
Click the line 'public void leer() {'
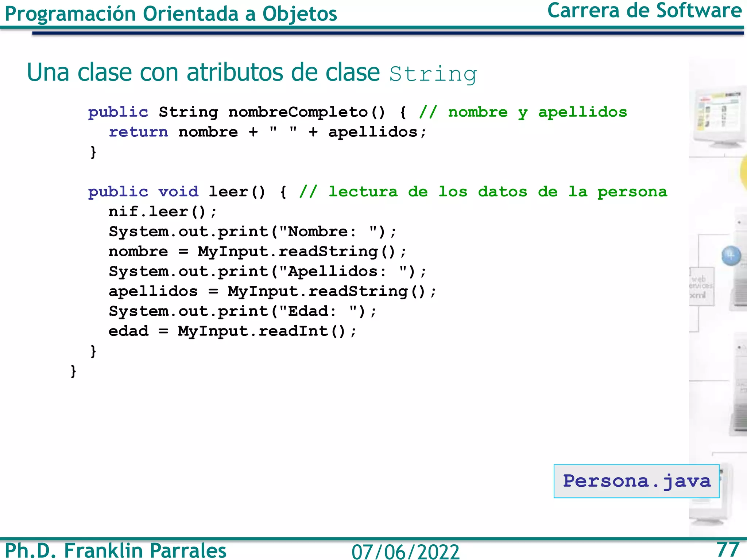pyautogui.click(x=187, y=192)
